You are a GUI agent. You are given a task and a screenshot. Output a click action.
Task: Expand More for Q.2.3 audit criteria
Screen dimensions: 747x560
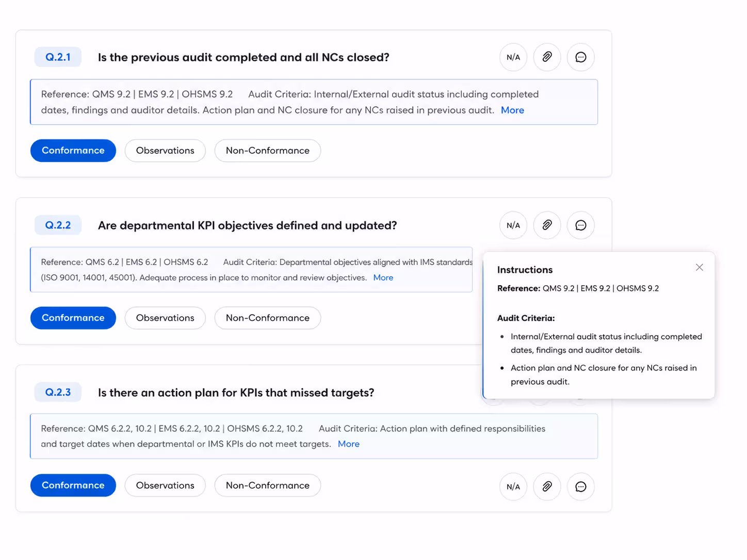349,444
